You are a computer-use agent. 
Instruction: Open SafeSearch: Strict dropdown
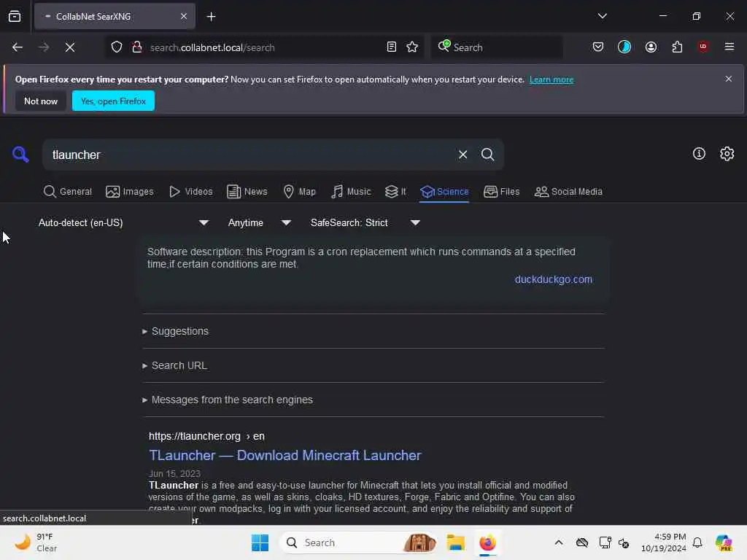(365, 222)
